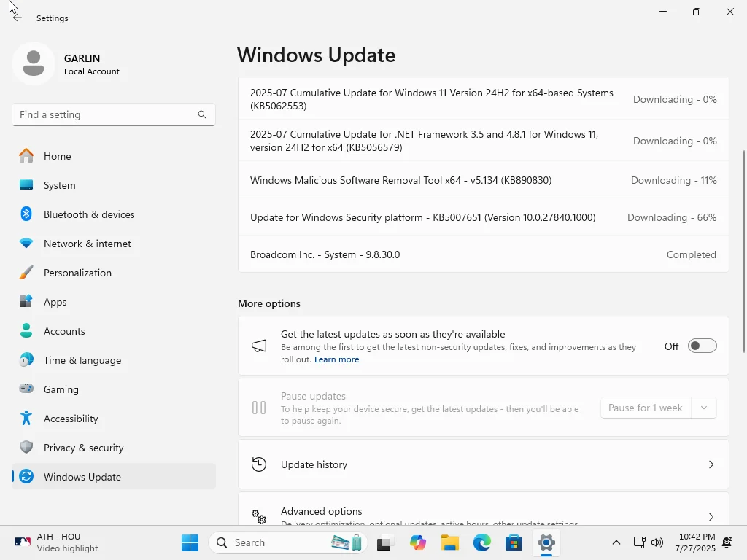
Task: Open Advanced options chevron
Action: click(x=711, y=517)
